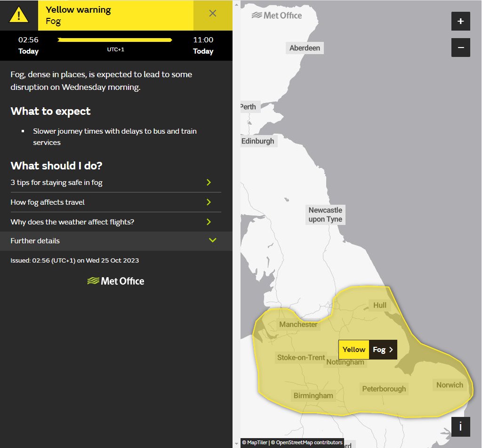Image resolution: width=482 pixels, height=448 pixels.
Task: Open OpenStreetMap contributors attribution link
Action: (x=306, y=442)
